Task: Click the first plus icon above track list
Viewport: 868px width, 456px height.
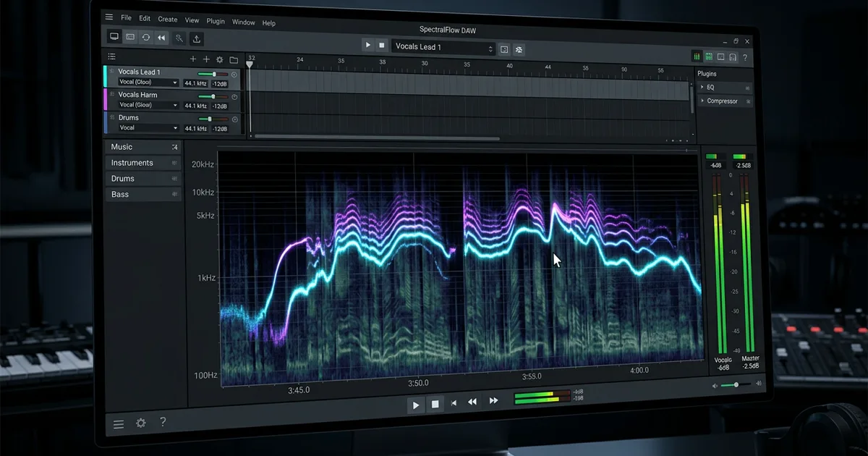Action: click(193, 59)
